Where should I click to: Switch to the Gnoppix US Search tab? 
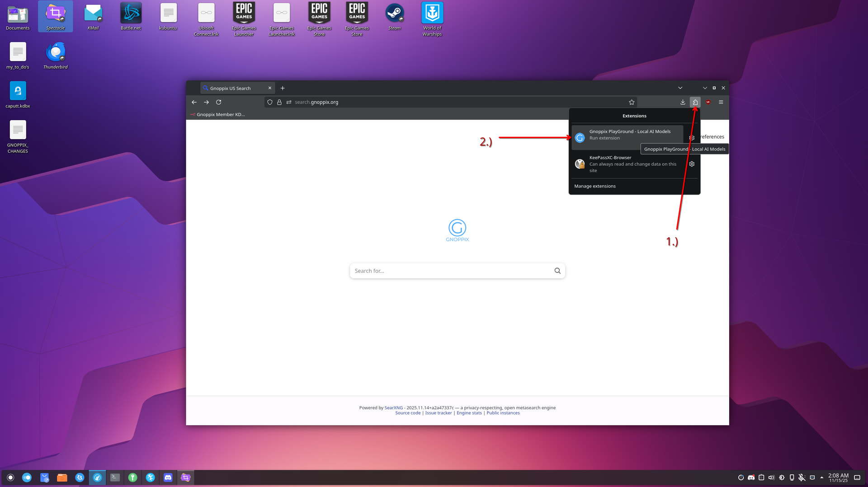[233, 88]
